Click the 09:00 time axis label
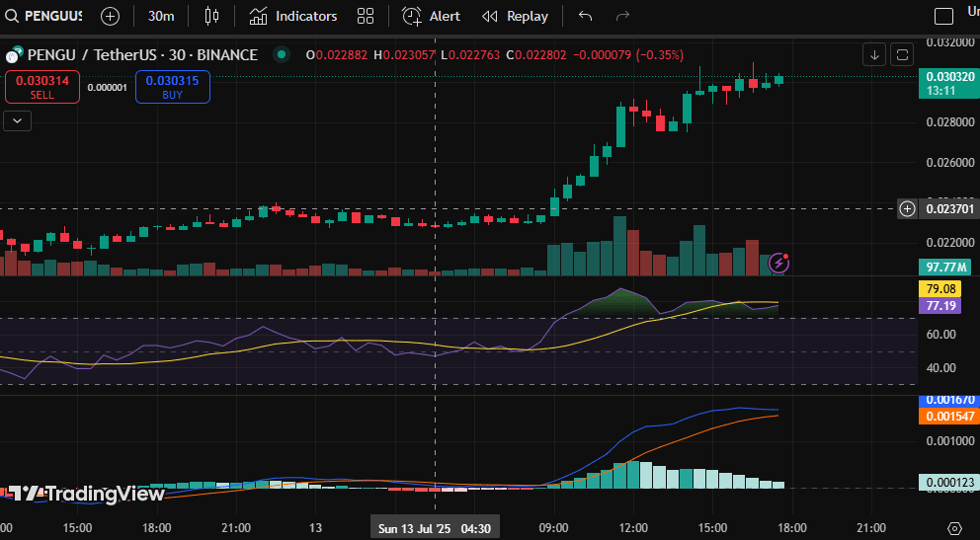The height and width of the screenshot is (540, 980). 554,528
